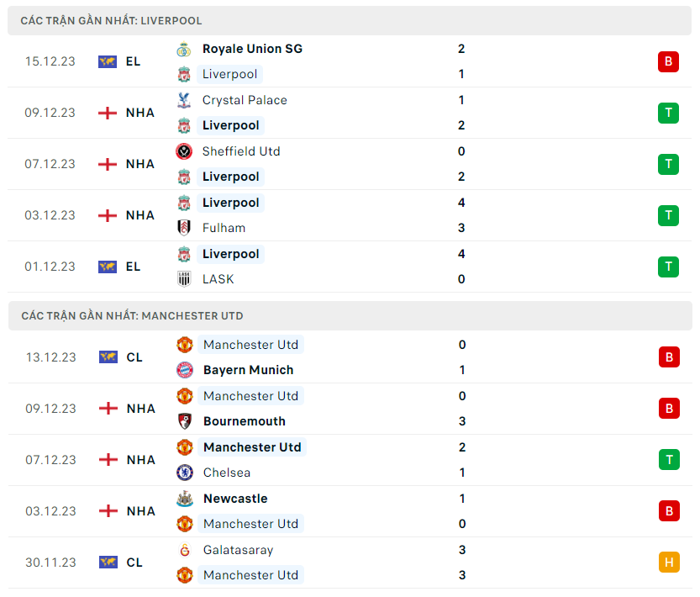Screen dimensions: 700x597
Task: Click the orange H badge for Galatasaray match
Action: pos(669,563)
